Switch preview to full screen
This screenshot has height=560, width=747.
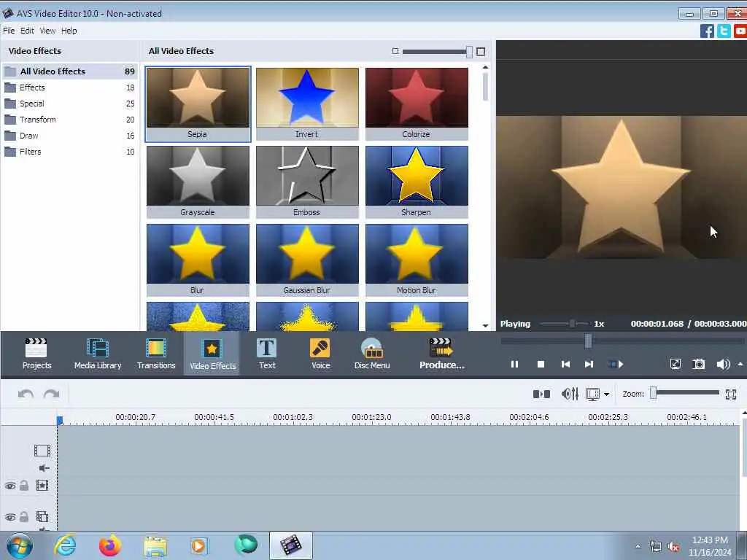point(675,365)
